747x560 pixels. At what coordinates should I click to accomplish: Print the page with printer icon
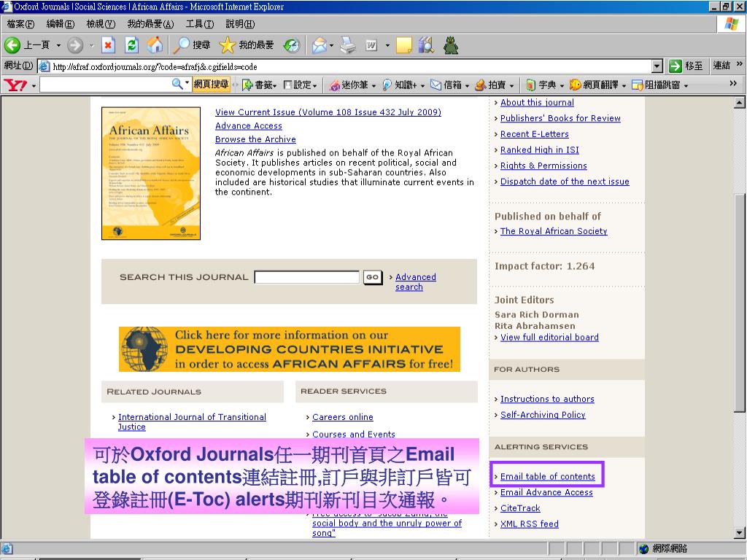pyautogui.click(x=348, y=45)
